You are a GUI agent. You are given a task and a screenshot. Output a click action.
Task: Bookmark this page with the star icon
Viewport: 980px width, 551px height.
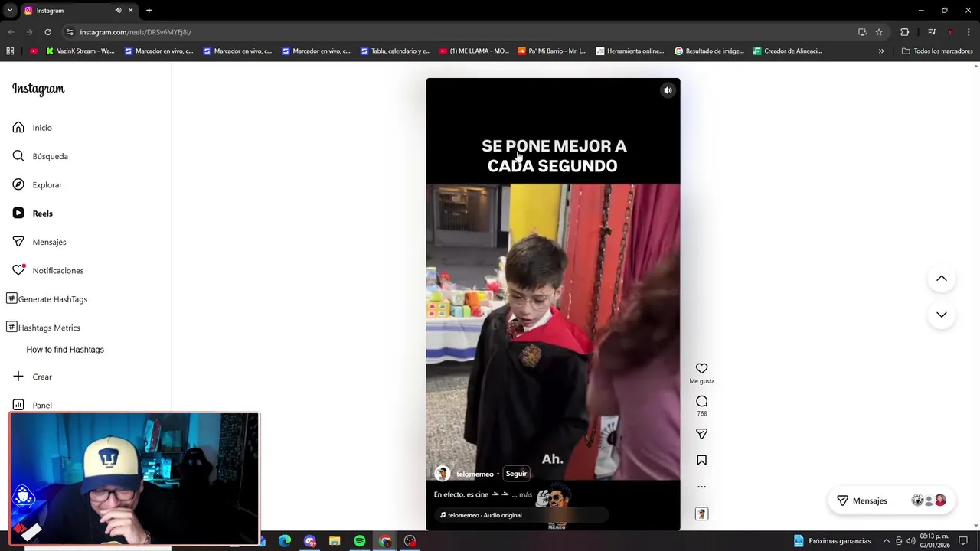pyautogui.click(x=879, y=32)
